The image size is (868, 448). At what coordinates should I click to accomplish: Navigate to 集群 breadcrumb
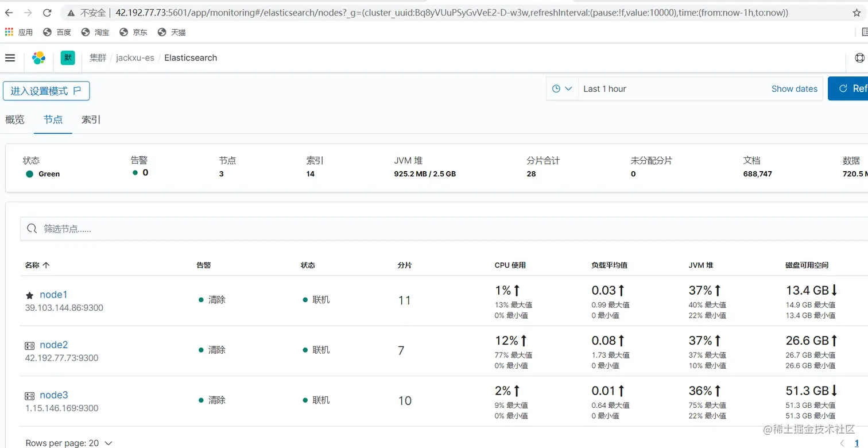98,57
